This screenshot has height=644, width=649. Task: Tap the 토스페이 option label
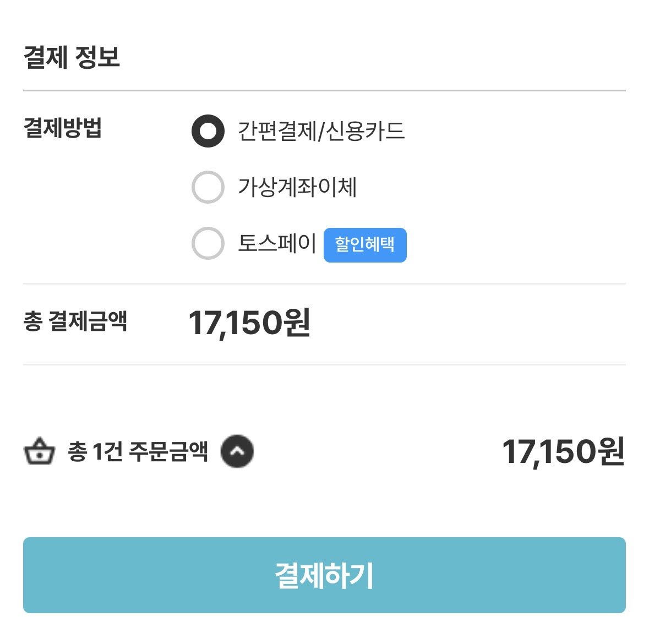pos(277,243)
